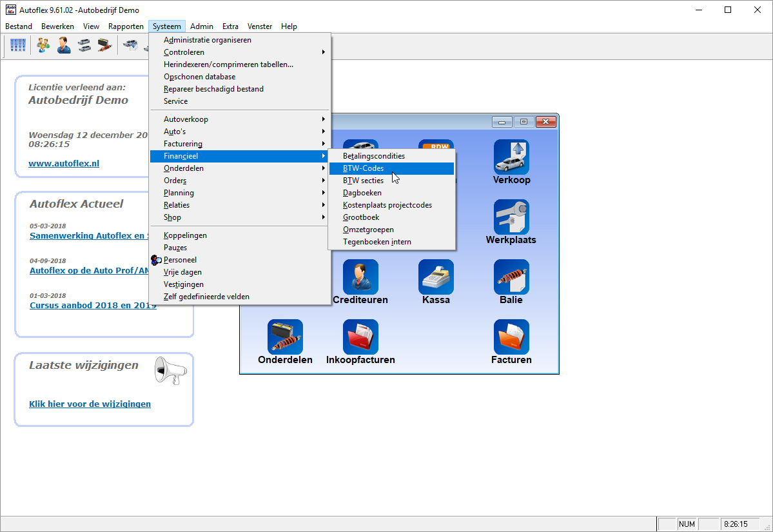Image resolution: width=773 pixels, height=532 pixels.
Task: Open the Cursus aanbod 2018 en 2019 link
Action: pyautogui.click(x=93, y=306)
